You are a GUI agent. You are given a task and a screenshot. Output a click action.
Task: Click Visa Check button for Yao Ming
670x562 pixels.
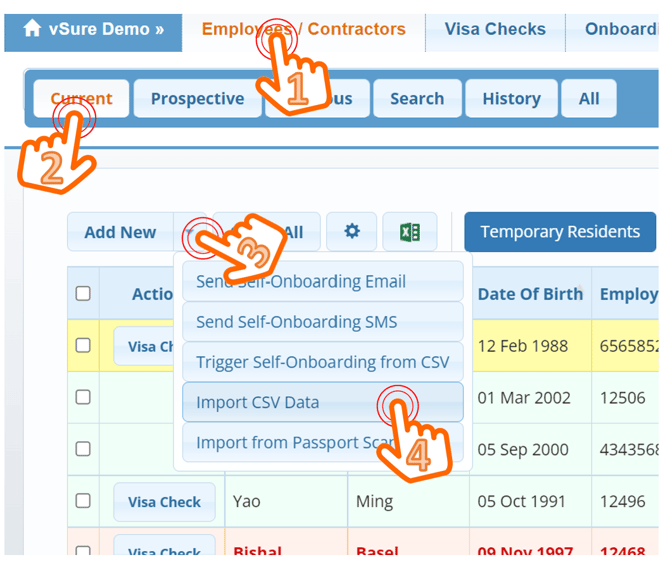164,502
